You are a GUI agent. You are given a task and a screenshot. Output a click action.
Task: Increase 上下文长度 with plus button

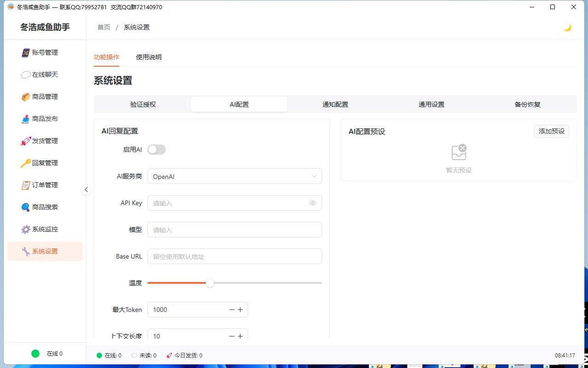pyautogui.click(x=240, y=336)
